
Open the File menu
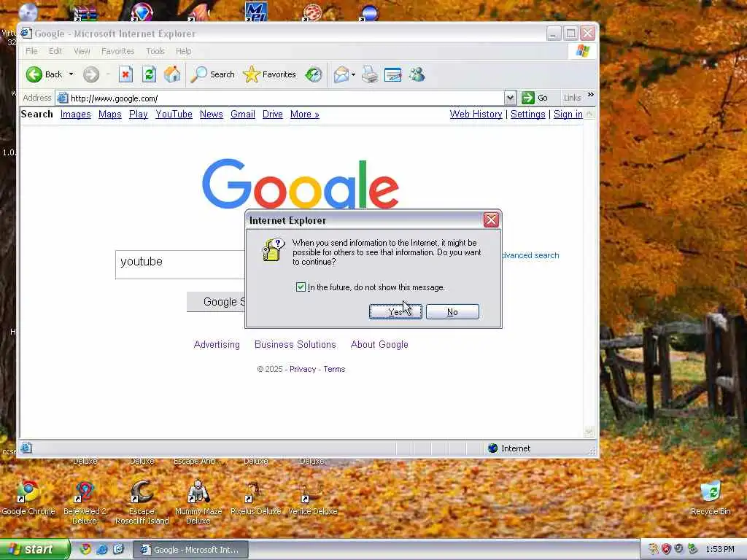(x=31, y=51)
